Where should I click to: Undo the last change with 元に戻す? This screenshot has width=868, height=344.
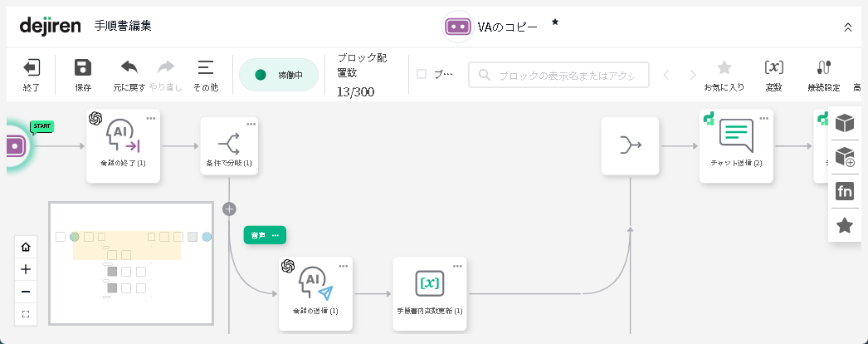point(129,68)
